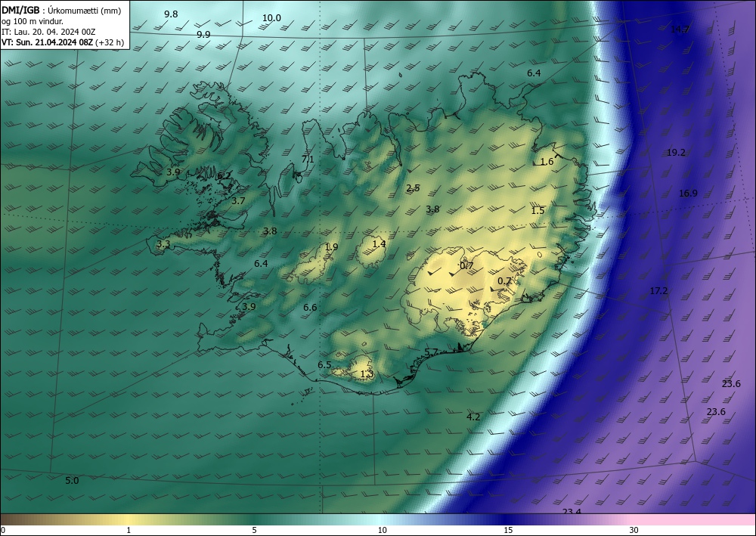Click the 1.9 value on the glacier
The height and width of the screenshot is (536, 756).
click(331, 247)
